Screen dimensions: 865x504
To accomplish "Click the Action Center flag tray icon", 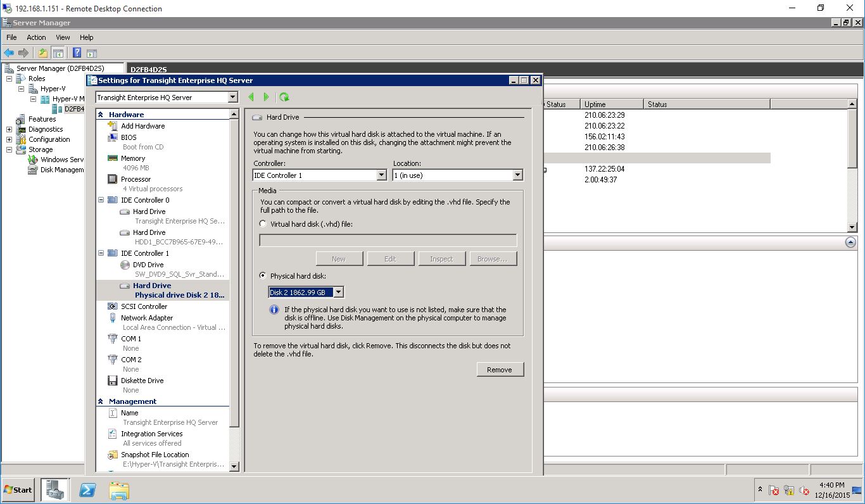I will coord(774,490).
